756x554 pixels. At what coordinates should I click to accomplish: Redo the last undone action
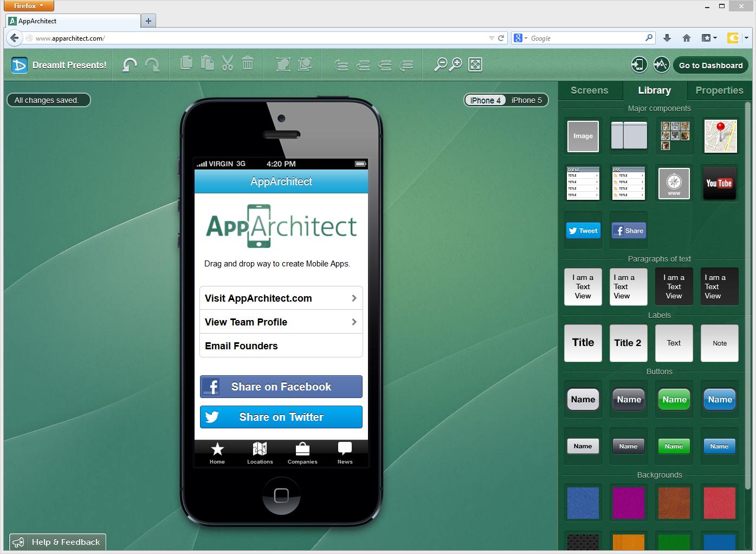tap(153, 64)
